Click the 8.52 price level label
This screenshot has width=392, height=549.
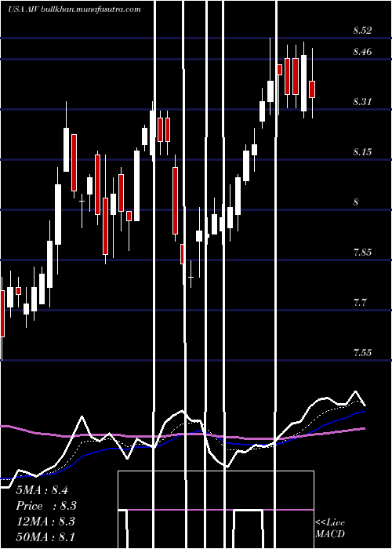coord(362,31)
